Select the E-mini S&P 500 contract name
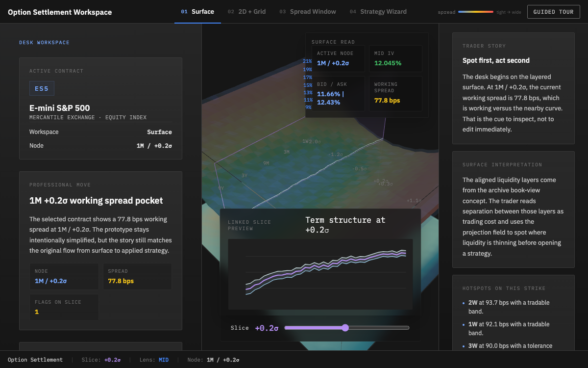Screen dimensions: 588x368 tap(60, 108)
